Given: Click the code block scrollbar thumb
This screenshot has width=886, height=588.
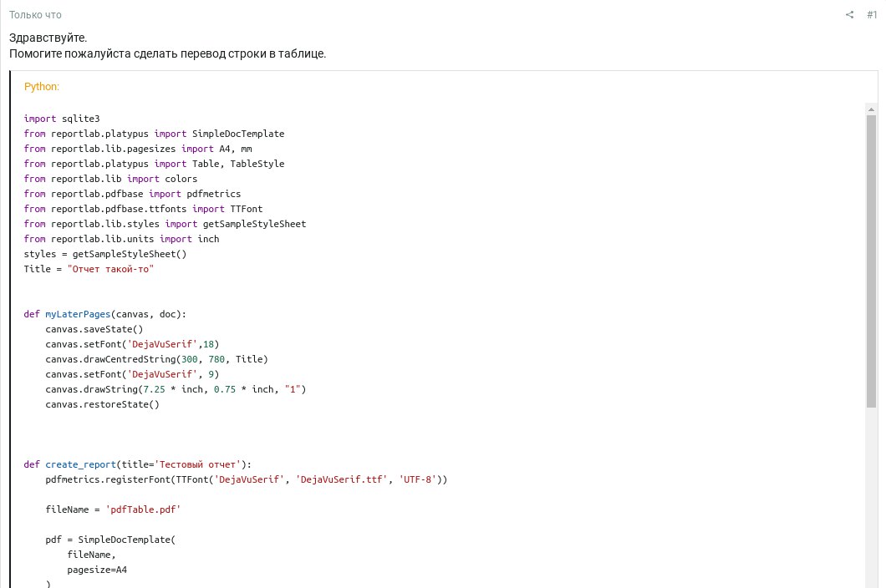Looking at the screenshot, I should point(871,259).
